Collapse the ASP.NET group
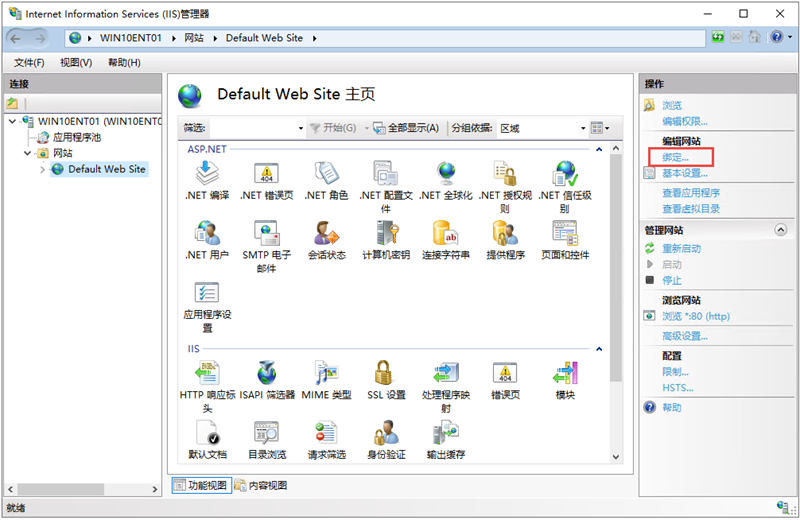Image resolution: width=800 pixels, height=520 pixels. [599, 150]
